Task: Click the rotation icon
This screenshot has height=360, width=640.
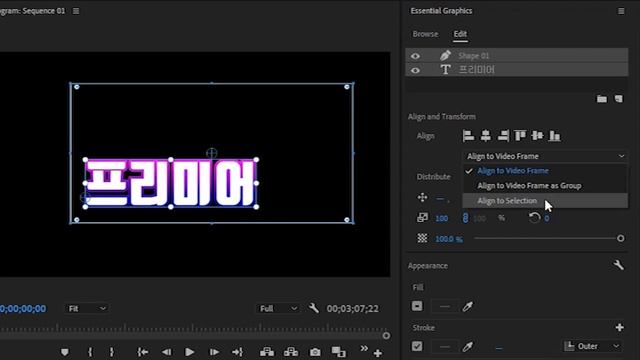Action: 534,218
